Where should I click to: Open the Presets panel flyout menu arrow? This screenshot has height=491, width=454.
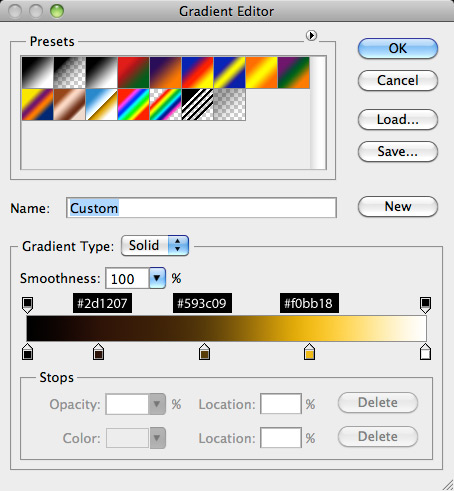pyautogui.click(x=311, y=35)
